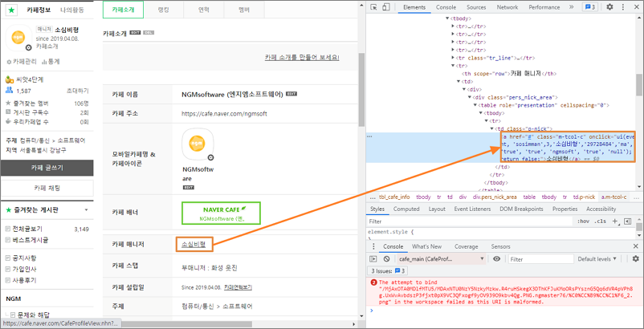Click the green star favorite cafe icon
644x329 pixels.
point(10,10)
